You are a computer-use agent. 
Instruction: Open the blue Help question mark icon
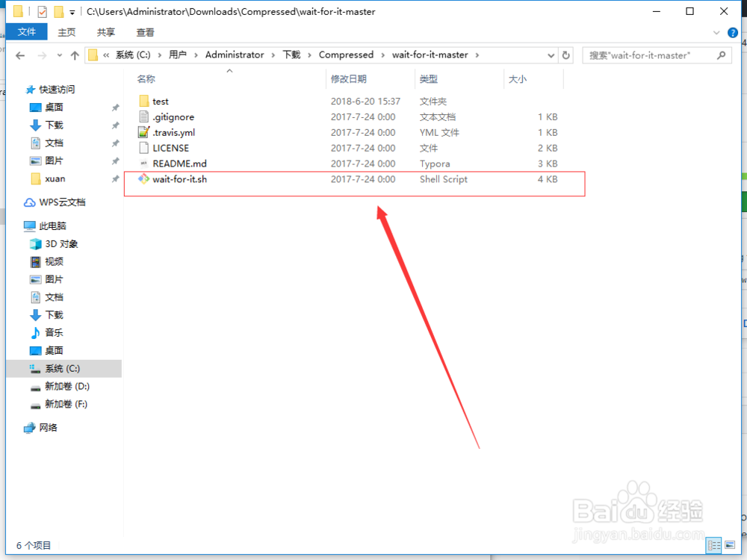(x=733, y=32)
